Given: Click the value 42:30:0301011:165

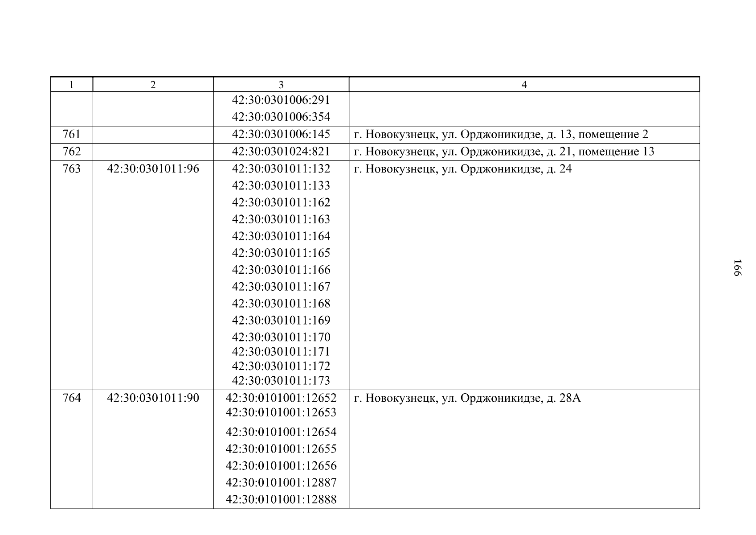Looking at the screenshot, I should (x=281, y=253).
